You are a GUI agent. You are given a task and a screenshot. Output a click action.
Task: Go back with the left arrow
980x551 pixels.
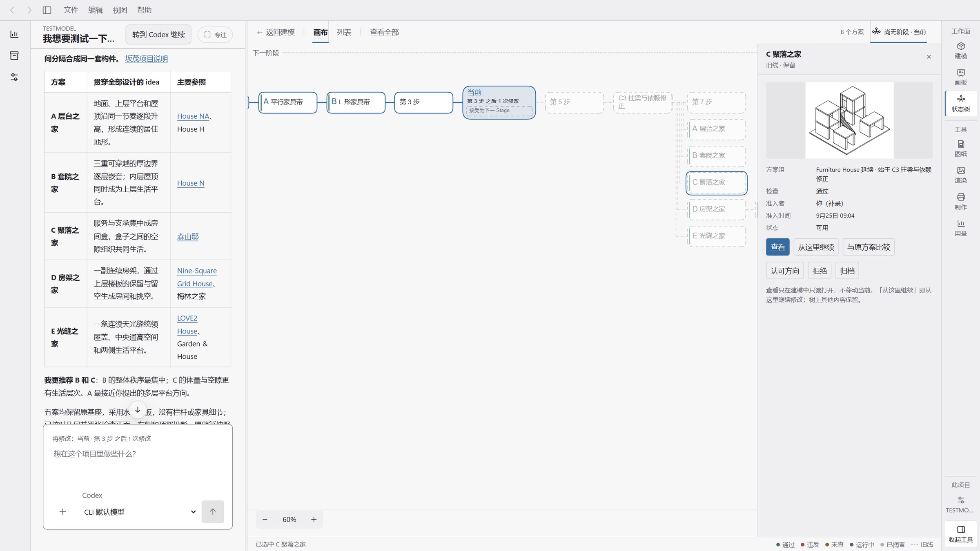12,10
